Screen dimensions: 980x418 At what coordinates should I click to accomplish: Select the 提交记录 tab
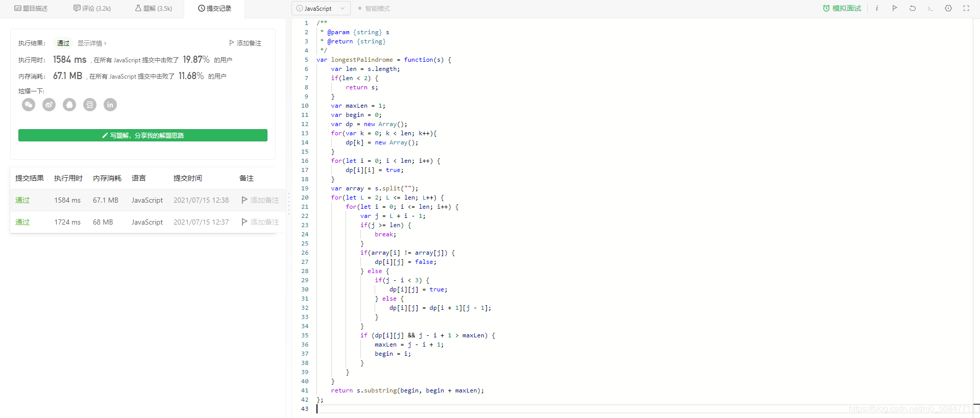click(x=215, y=9)
